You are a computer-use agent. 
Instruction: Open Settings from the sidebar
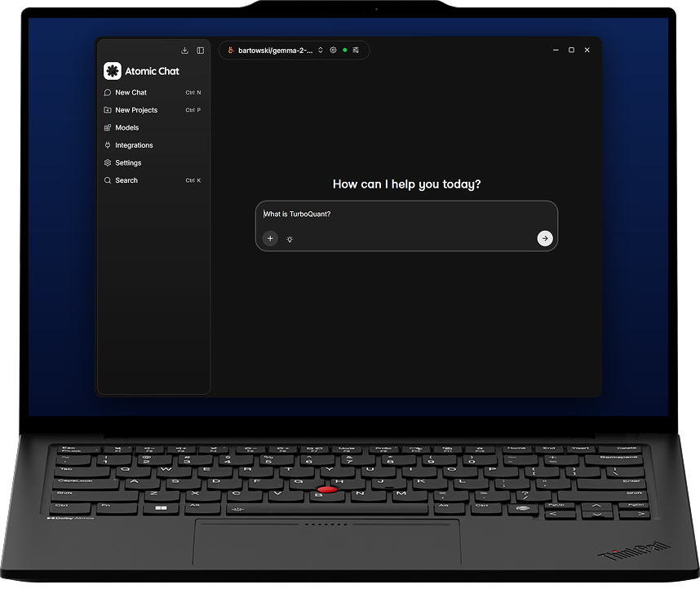(153, 163)
